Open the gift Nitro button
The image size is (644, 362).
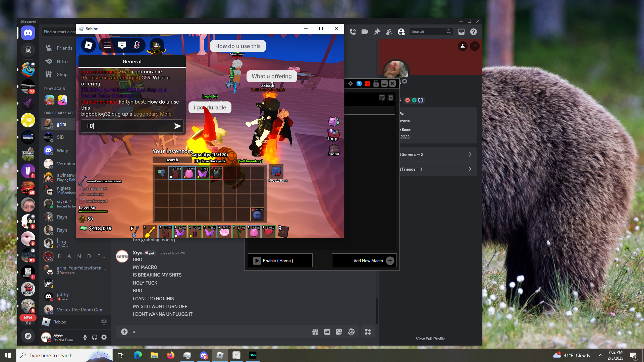point(315,332)
